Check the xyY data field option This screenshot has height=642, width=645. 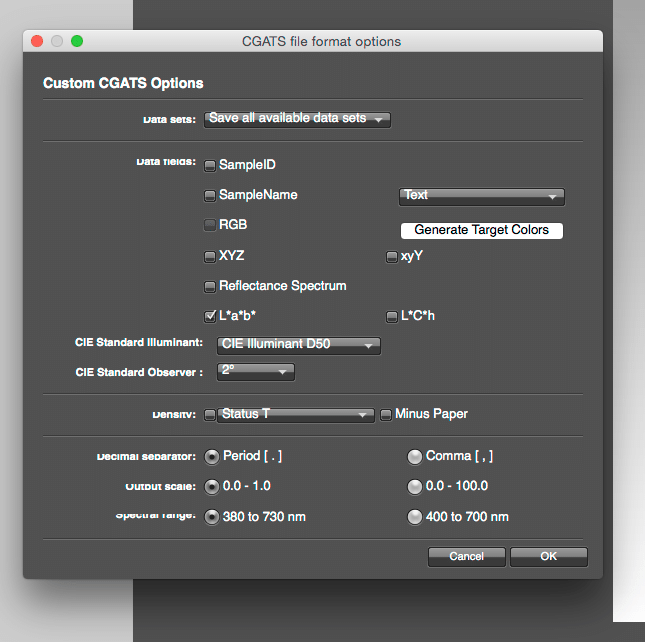pyautogui.click(x=392, y=257)
